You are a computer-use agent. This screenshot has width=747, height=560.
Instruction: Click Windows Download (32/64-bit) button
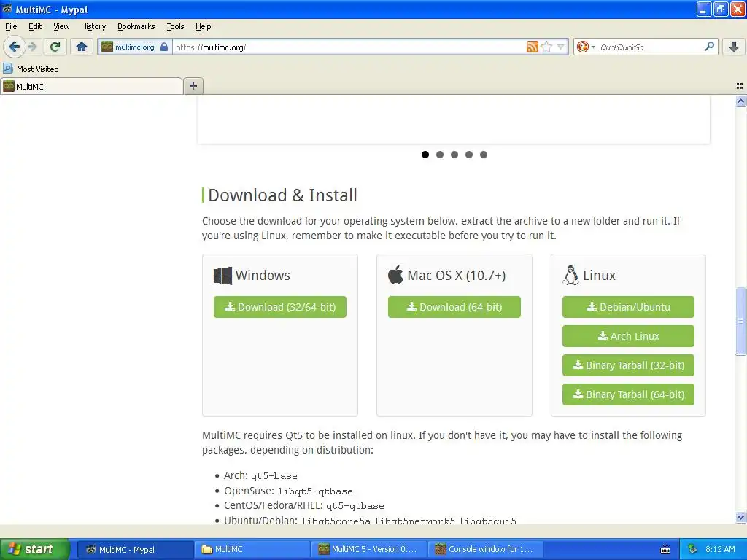click(x=279, y=307)
